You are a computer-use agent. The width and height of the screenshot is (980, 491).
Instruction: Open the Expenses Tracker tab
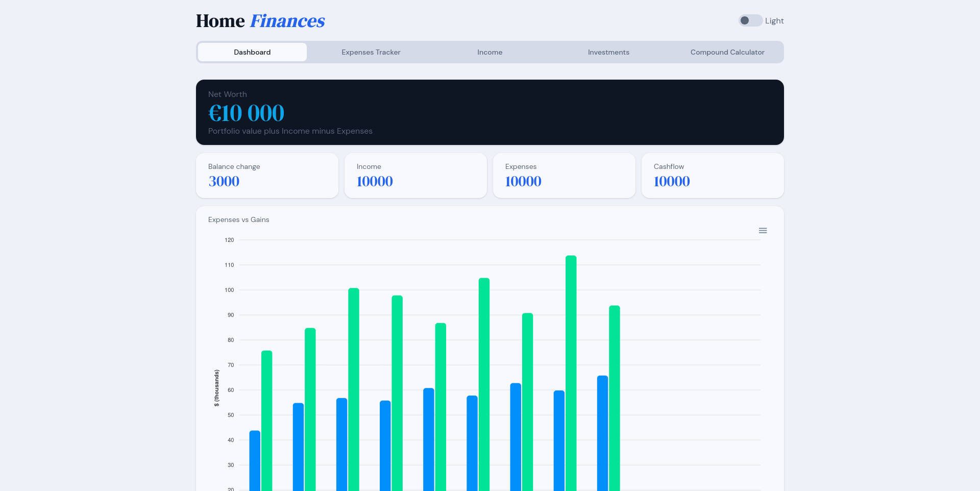pyautogui.click(x=371, y=52)
